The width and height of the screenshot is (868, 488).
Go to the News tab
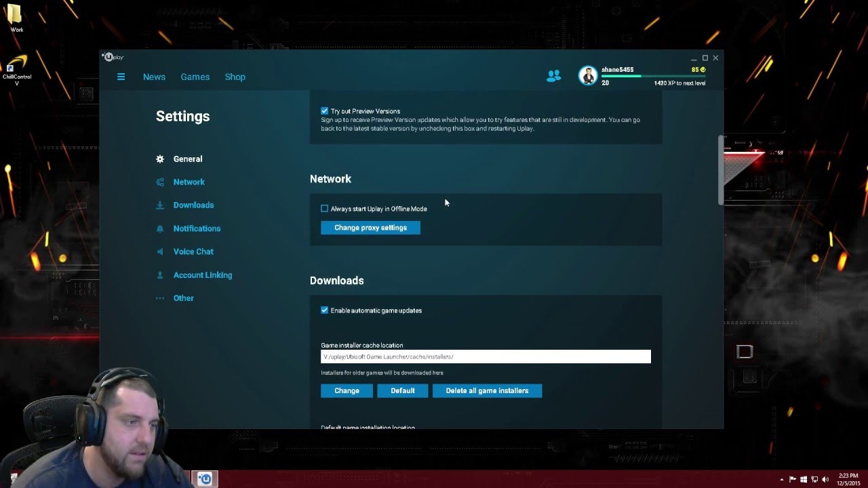[154, 77]
